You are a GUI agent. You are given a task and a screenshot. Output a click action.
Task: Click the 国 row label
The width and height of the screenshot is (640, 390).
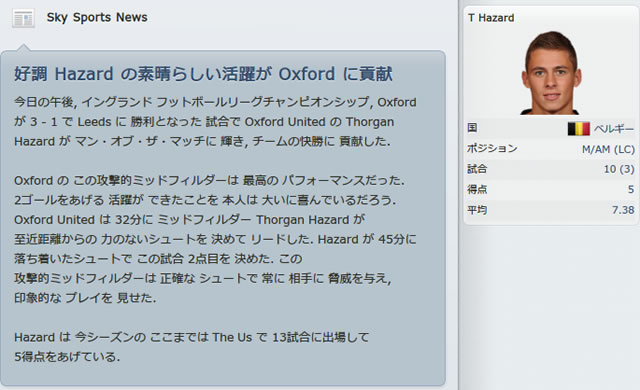(x=472, y=128)
